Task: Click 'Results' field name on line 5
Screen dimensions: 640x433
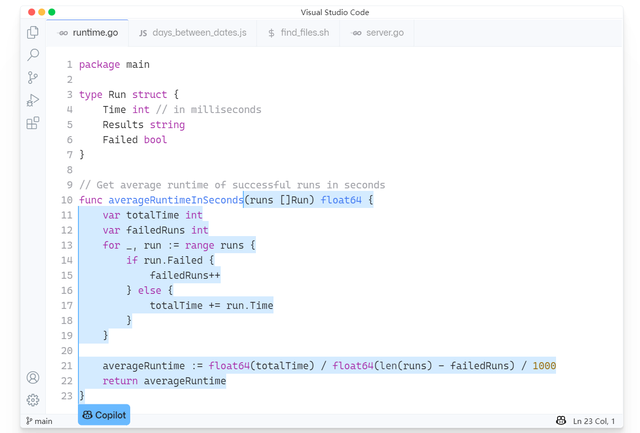Action: click(123, 124)
